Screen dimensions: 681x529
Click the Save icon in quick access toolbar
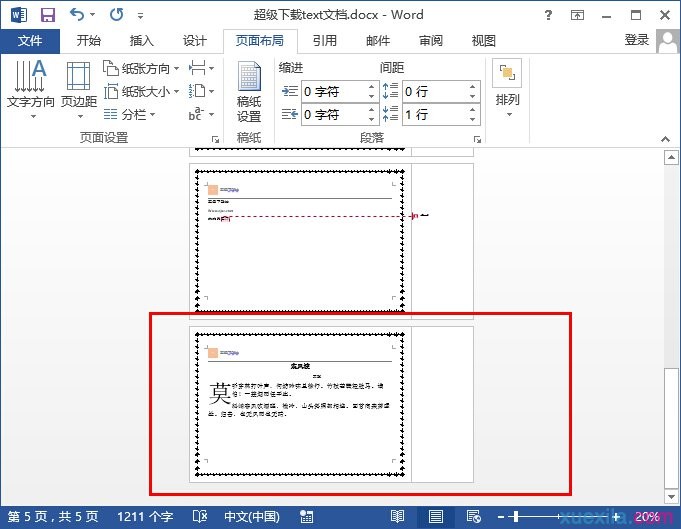[x=48, y=15]
